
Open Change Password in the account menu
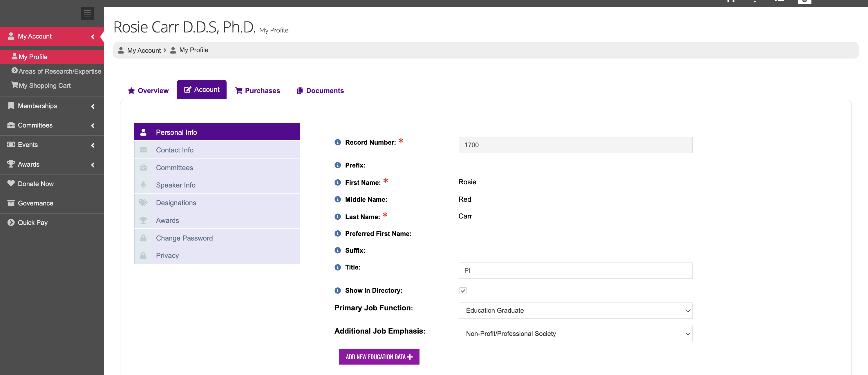coord(184,238)
